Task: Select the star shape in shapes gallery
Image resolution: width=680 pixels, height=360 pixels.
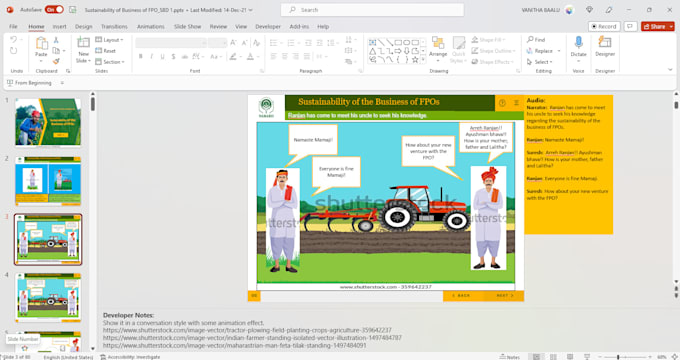Action: [415, 60]
